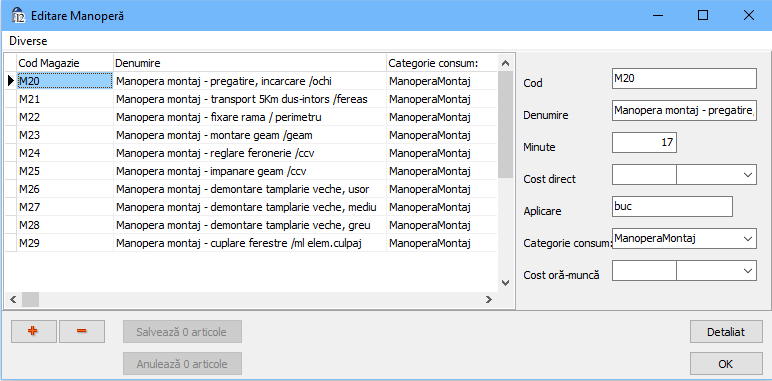The image size is (772, 381).
Task: Select the M27 code cell
Action: coord(65,207)
